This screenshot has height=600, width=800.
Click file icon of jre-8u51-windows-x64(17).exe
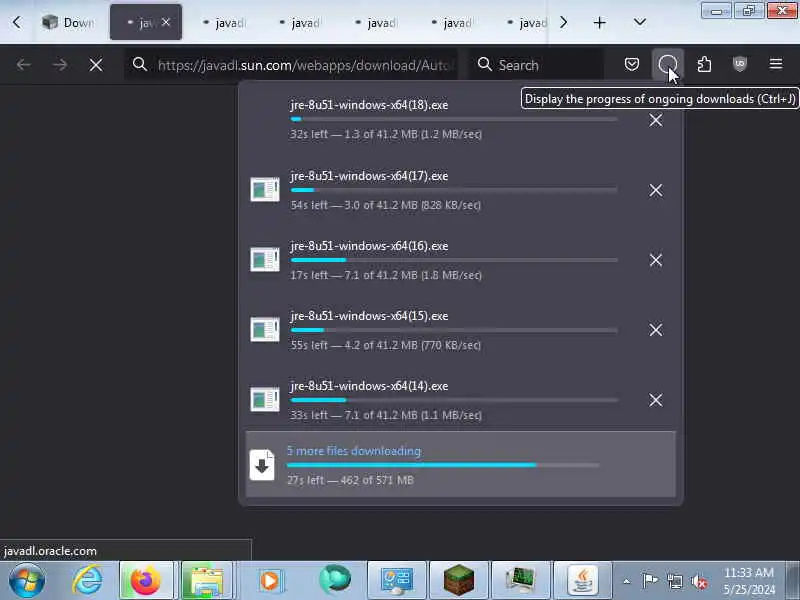tap(265, 190)
